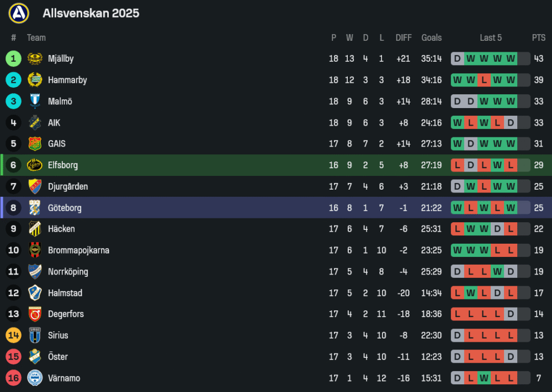Click Öster's position 15 rank badge
The height and width of the screenshot is (392, 552).
(x=14, y=357)
